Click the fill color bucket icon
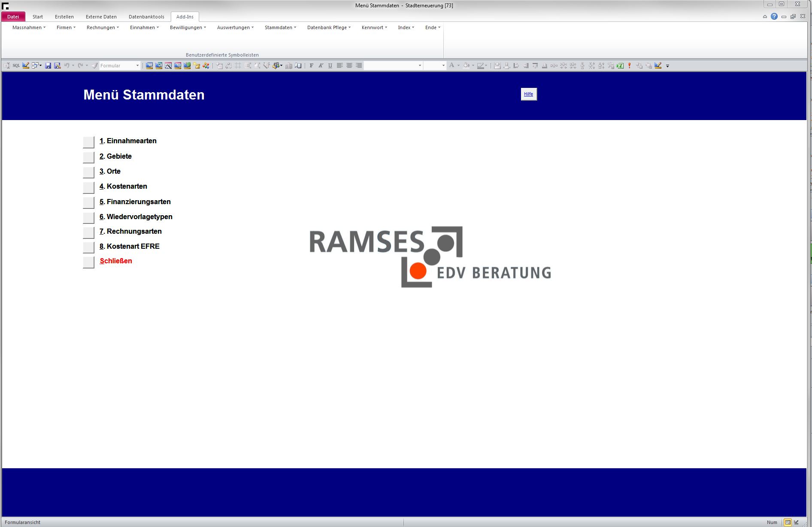812x527 pixels. pos(466,66)
